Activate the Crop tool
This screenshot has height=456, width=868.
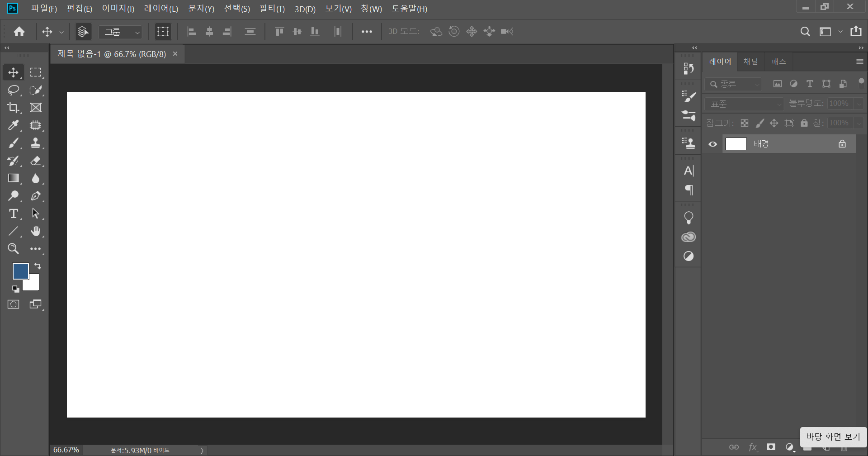(x=13, y=108)
